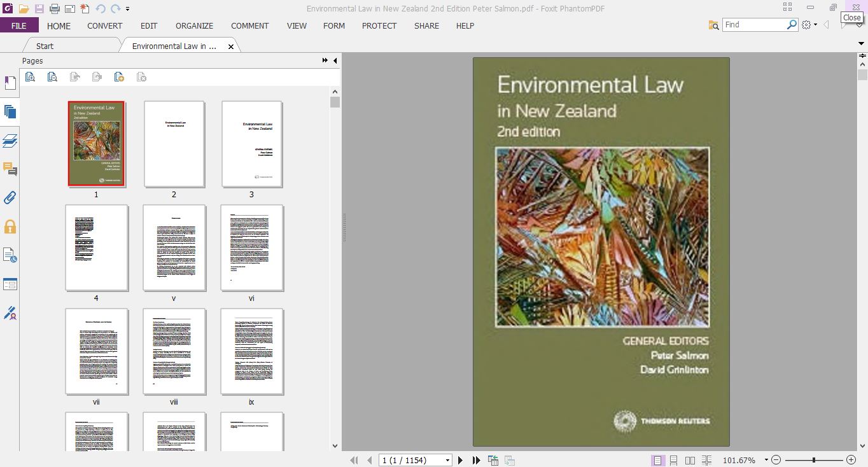Switch to the PROTECT ribbon tab

click(x=379, y=25)
